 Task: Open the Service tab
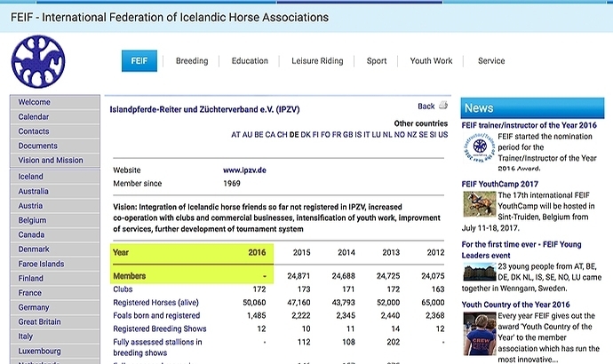(491, 61)
